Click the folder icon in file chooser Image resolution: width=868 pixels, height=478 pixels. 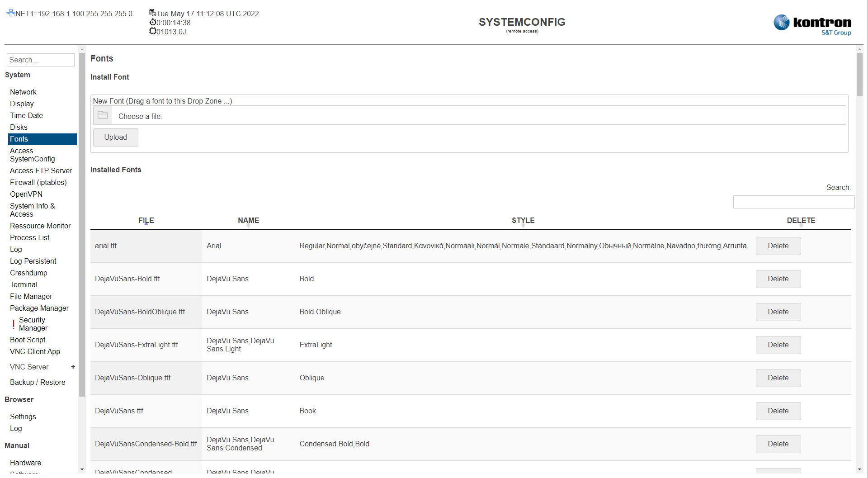pos(103,115)
